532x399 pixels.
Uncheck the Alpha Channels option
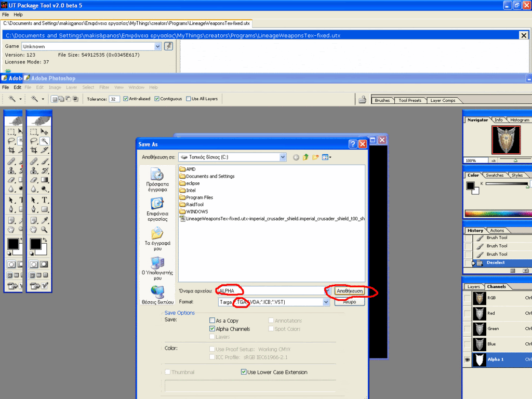(212, 329)
